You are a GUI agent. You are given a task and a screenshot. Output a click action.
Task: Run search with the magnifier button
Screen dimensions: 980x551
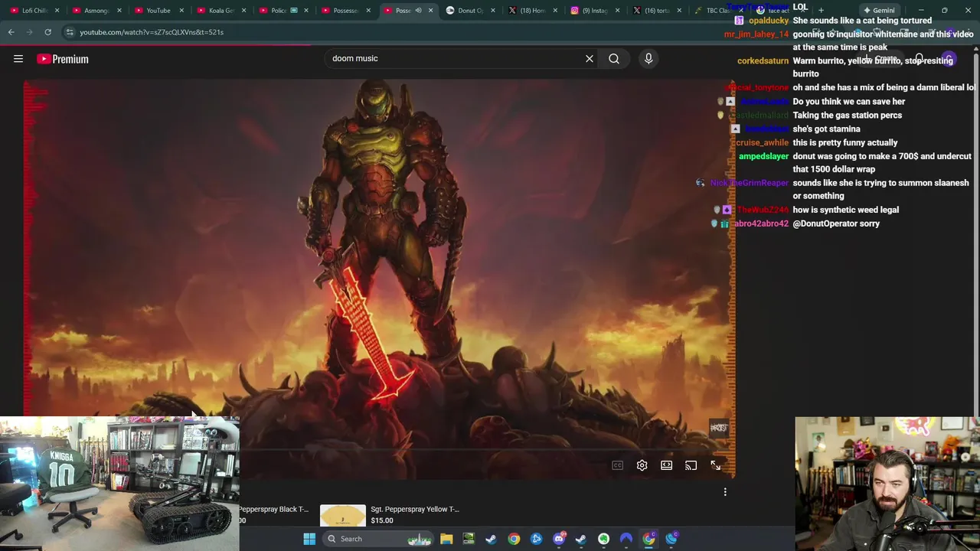[614, 58]
